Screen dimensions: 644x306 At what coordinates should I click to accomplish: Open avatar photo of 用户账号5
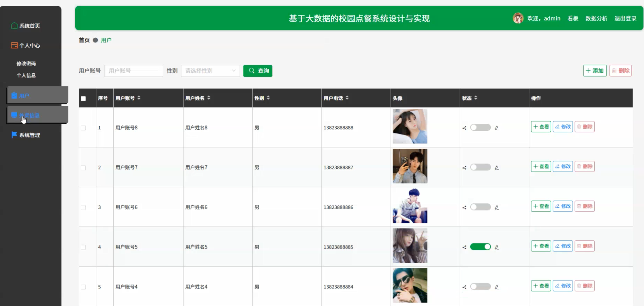410,245
